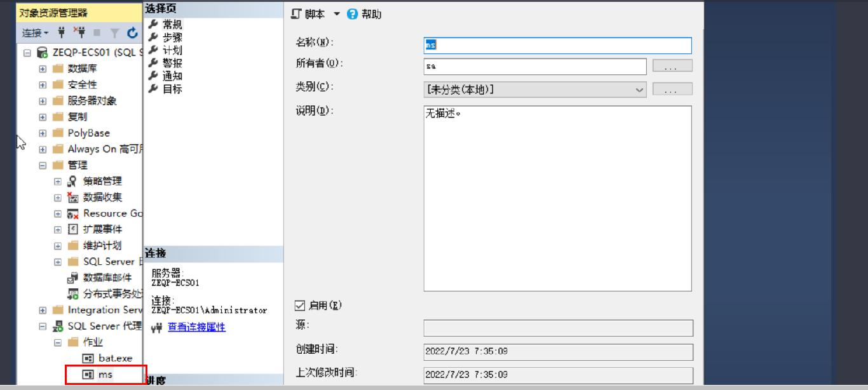
Task: Toggle the 启用 checkbox
Action: click(x=301, y=306)
